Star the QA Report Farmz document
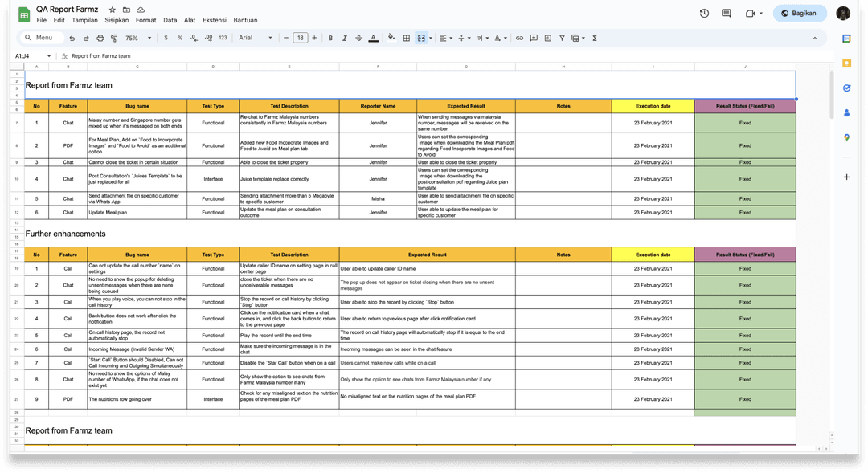The image size is (868, 473). 113,10
